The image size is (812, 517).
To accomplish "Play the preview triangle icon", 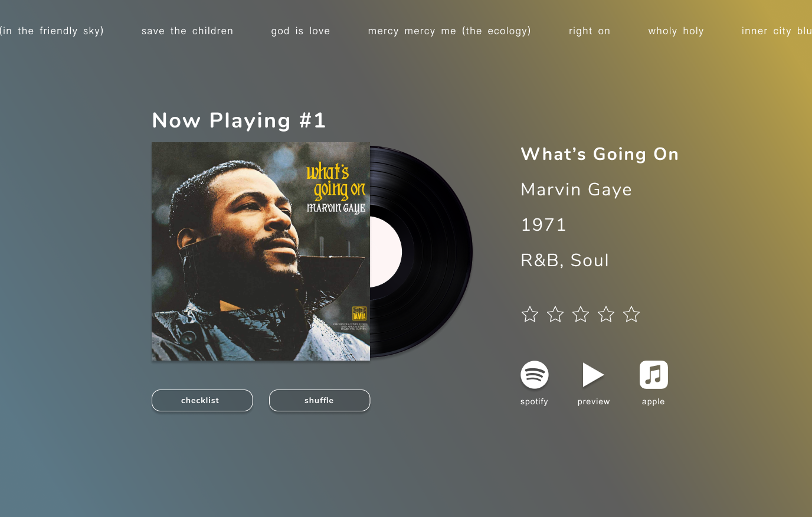I will click(x=593, y=375).
